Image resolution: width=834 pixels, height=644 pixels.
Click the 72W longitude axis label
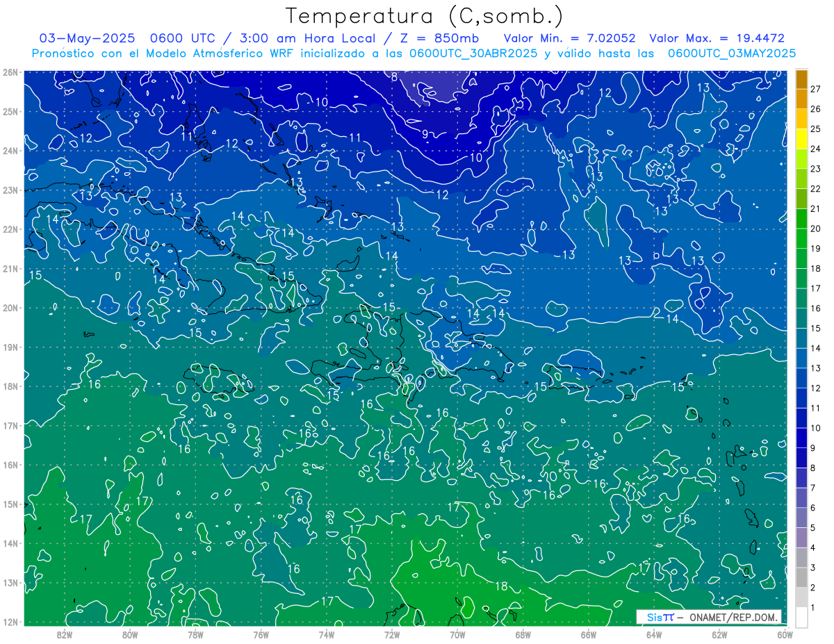click(x=392, y=634)
